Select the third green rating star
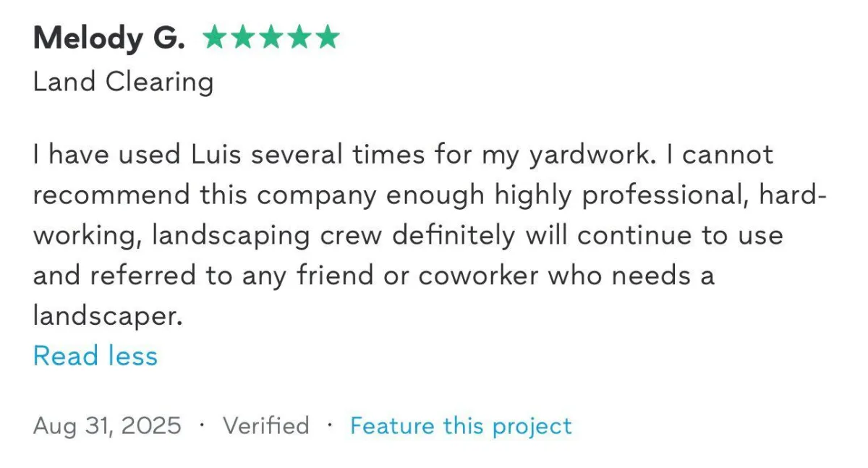The image size is (868, 468). (271, 37)
